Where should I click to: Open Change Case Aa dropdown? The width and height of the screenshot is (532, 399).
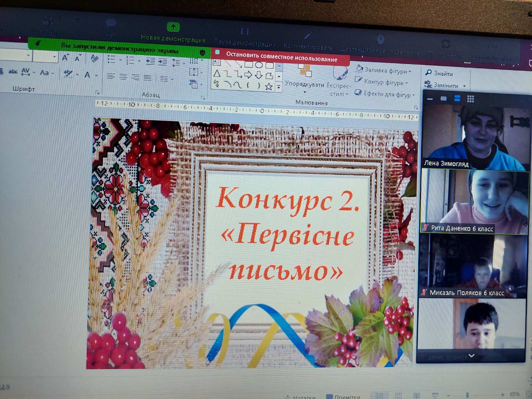47,73
